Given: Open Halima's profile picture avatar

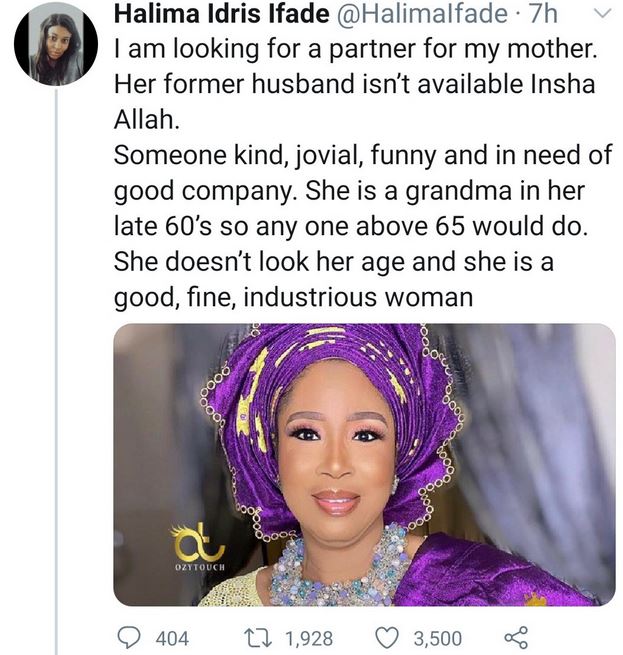Looking at the screenshot, I should 56,43.
